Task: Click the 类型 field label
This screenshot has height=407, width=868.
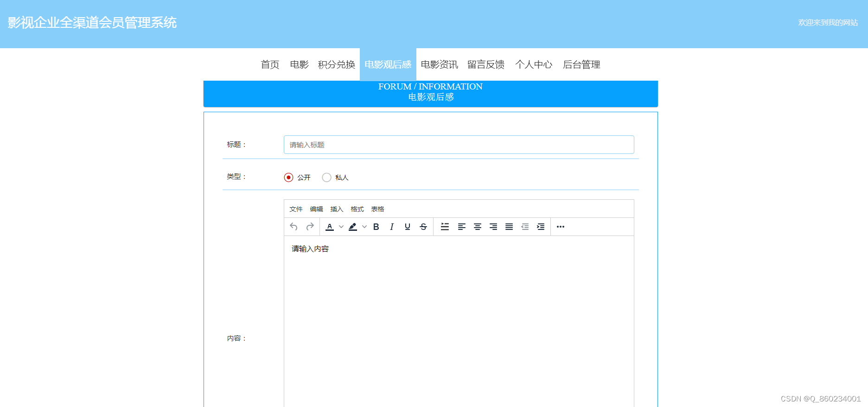Action: (236, 176)
